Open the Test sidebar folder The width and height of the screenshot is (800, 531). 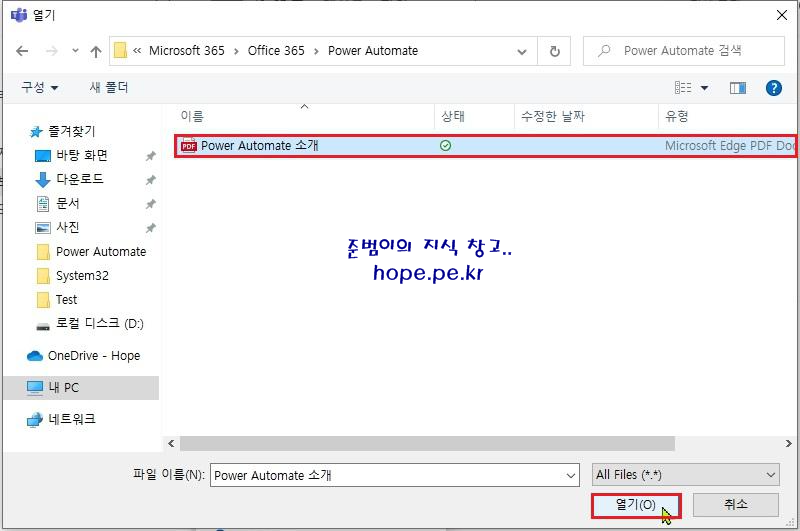(x=66, y=299)
